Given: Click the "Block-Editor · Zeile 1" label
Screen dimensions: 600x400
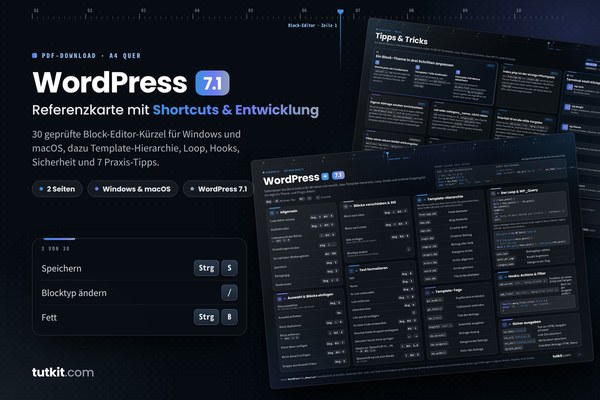Looking at the screenshot, I should coord(312,25).
